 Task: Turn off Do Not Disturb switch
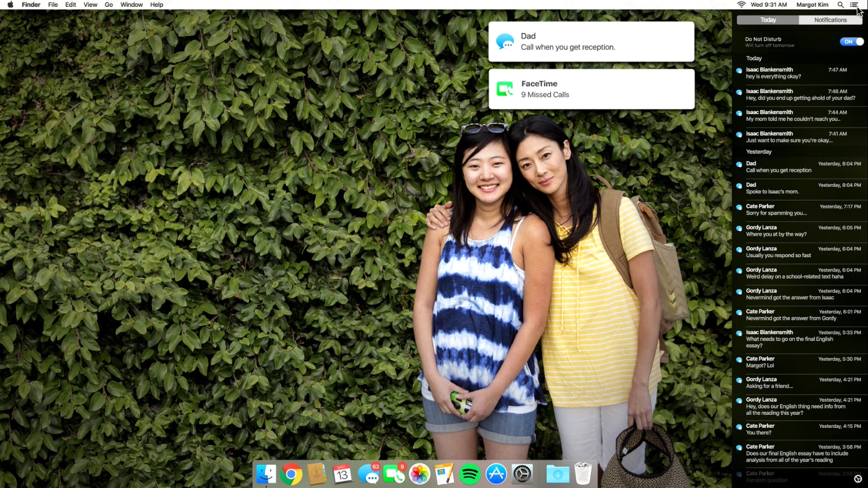click(x=852, y=42)
